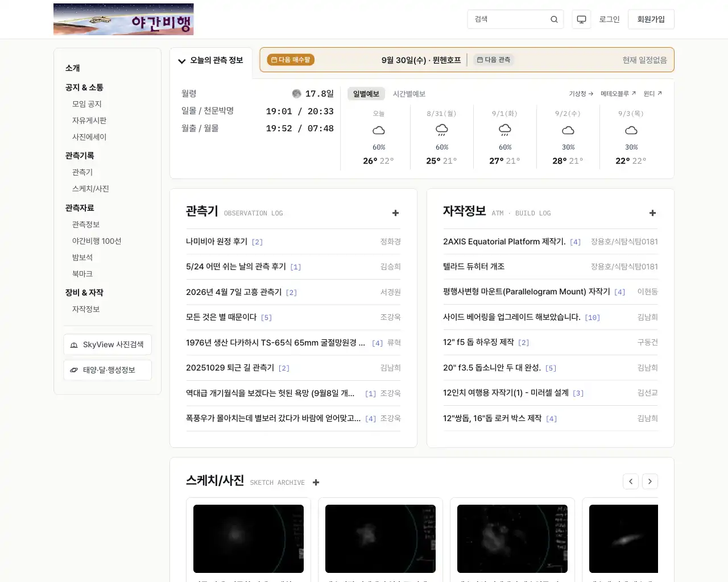Go to 북마크 in sidebar
The height and width of the screenshot is (582, 728).
click(82, 274)
